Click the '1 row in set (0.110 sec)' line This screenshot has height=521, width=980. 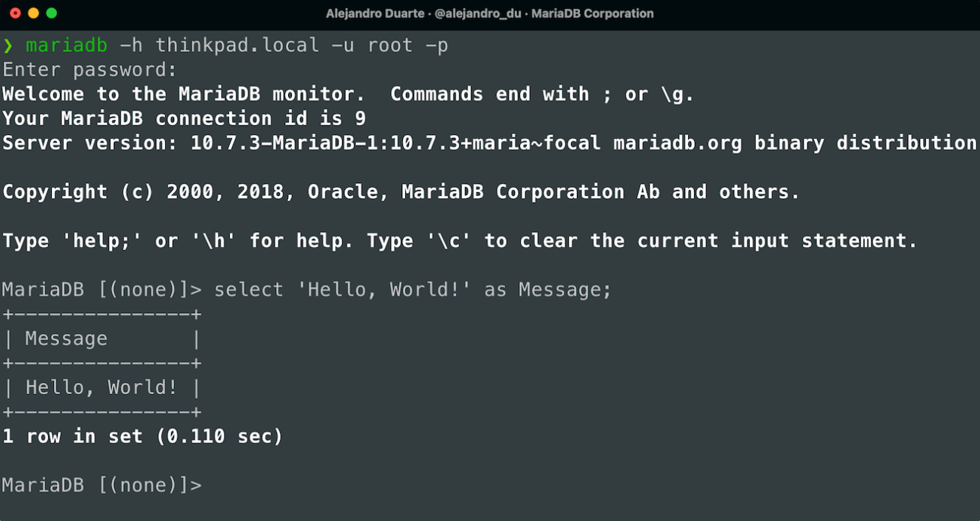coord(143,436)
